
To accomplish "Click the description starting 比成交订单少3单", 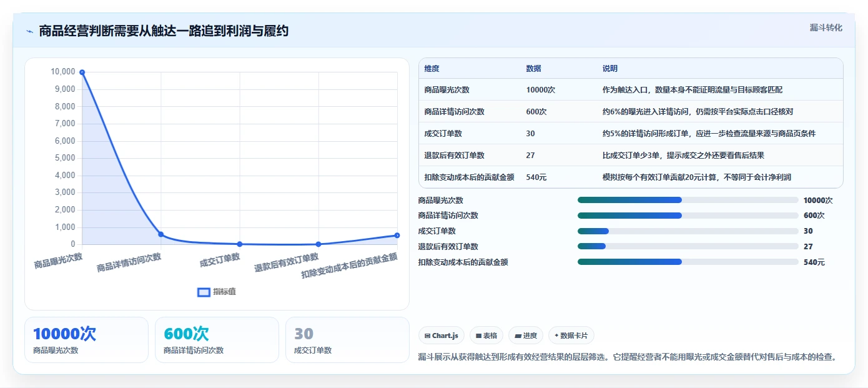I will [683, 156].
